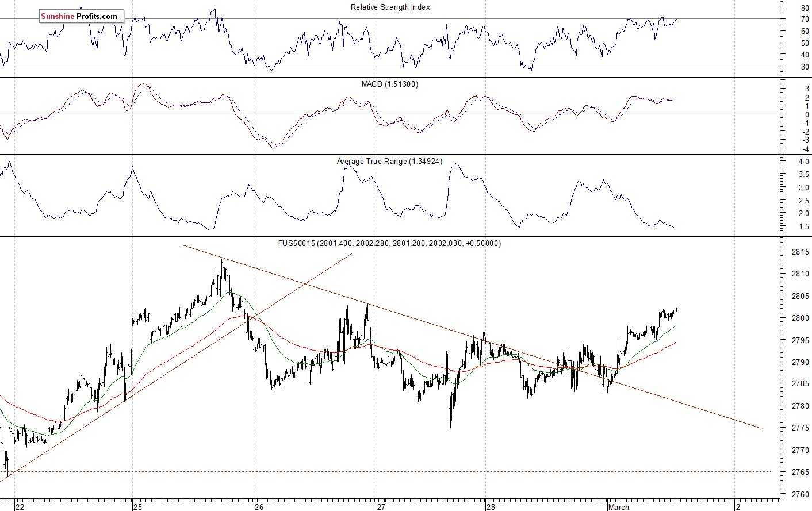Click the 2 date label on the axis
Image resolution: width=812 pixels, height=511 pixels.
point(738,507)
